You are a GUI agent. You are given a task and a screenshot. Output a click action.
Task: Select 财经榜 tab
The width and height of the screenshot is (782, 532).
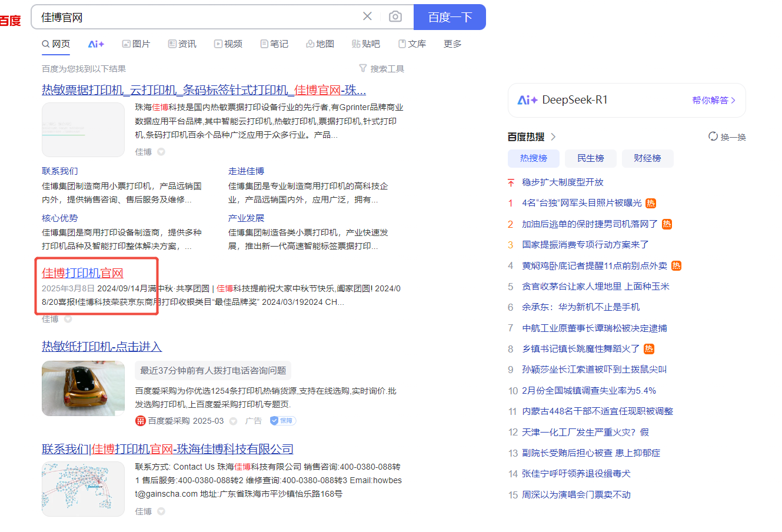click(647, 158)
